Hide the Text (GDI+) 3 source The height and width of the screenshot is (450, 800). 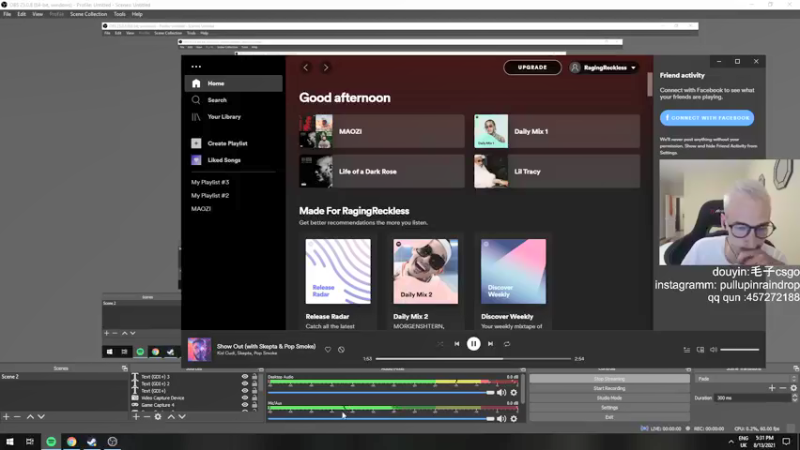click(245, 377)
